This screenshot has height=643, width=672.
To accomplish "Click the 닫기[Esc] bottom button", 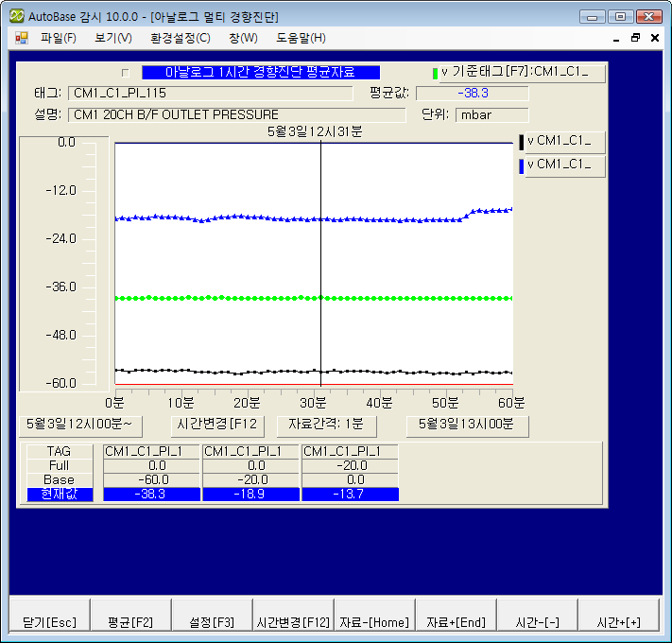I will pyautogui.click(x=50, y=615).
